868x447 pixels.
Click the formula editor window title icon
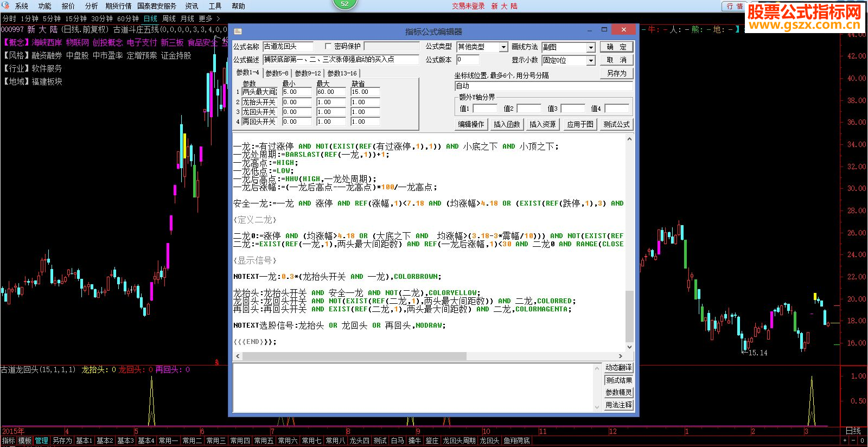tap(238, 31)
